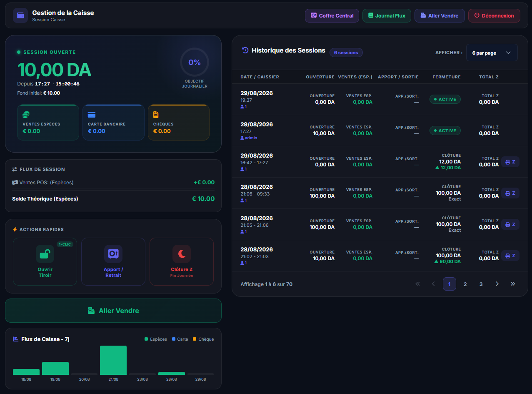This screenshot has width=532, height=394.
Task: Jump to the last page with the double-right arrow
Action: click(x=513, y=284)
